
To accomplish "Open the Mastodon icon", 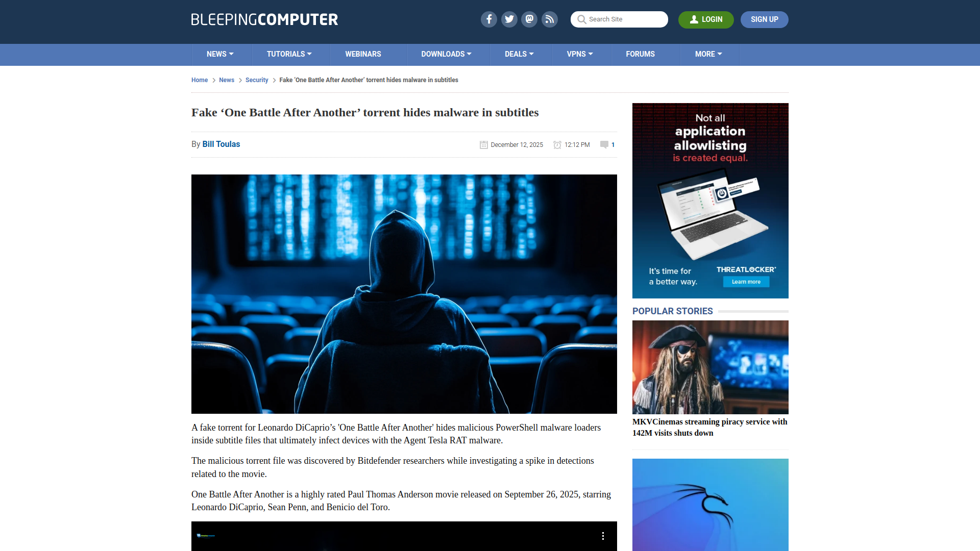I will pyautogui.click(x=529, y=19).
